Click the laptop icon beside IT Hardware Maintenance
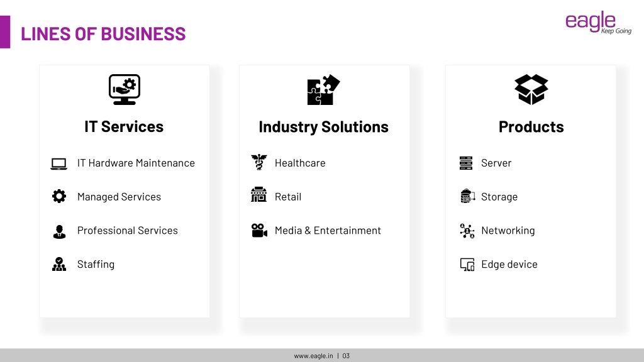The height and width of the screenshot is (362, 644). click(58, 164)
